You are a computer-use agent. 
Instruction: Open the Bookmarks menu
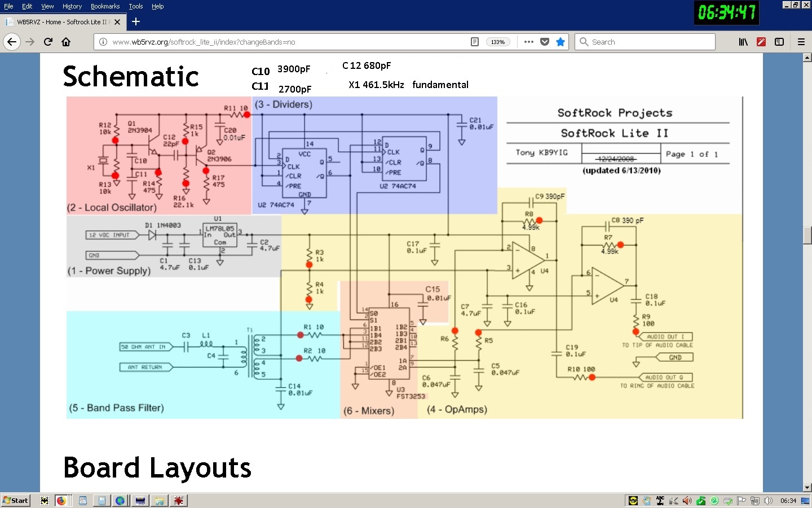pos(105,6)
